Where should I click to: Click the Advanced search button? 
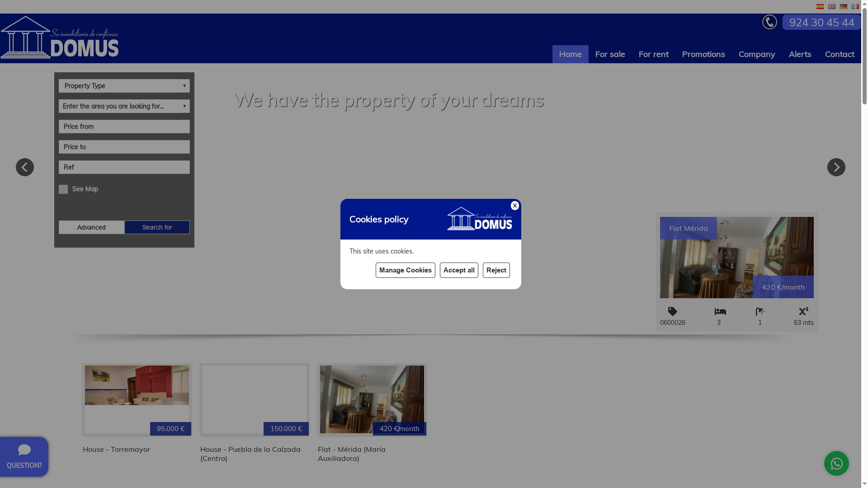point(91,227)
